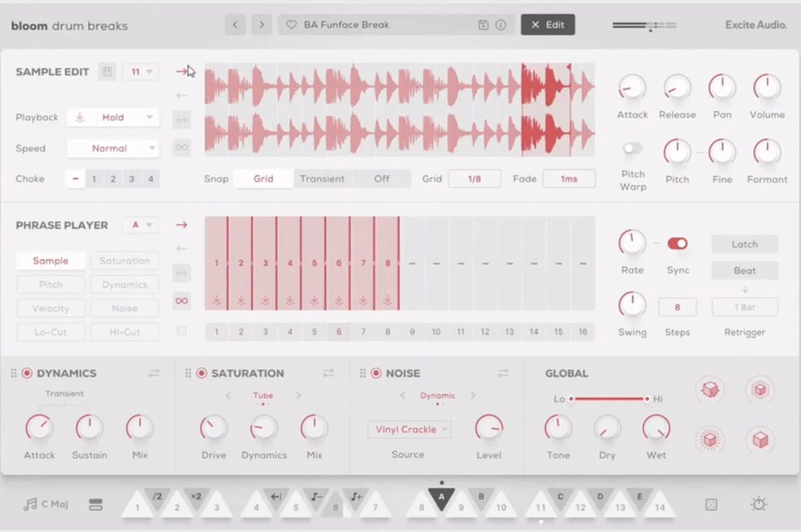The height and width of the screenshot is (532, 801).
Task: Set Sample Edit reverse playback arrow
Action: coord(182,95)
